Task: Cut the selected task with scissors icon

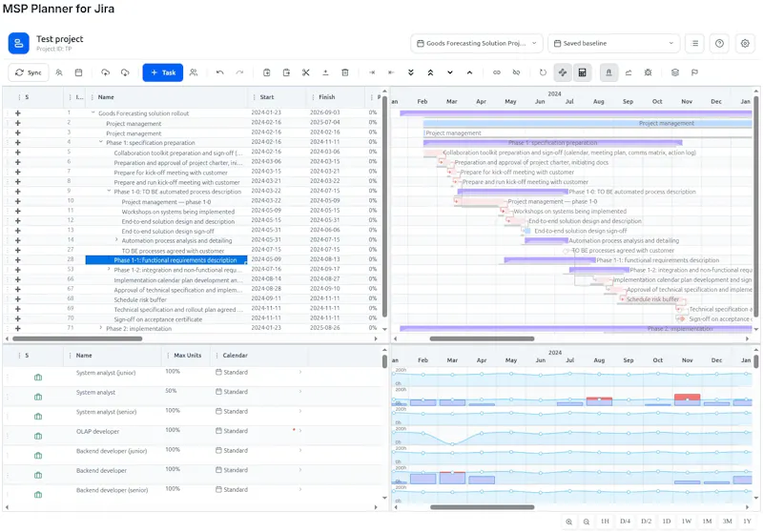Action: (305, 72)
